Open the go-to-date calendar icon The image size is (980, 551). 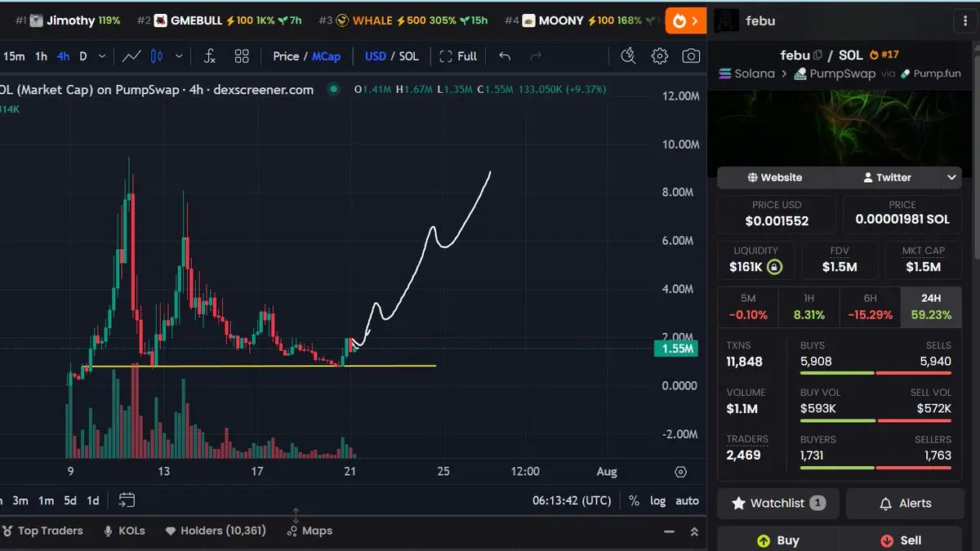127,500
